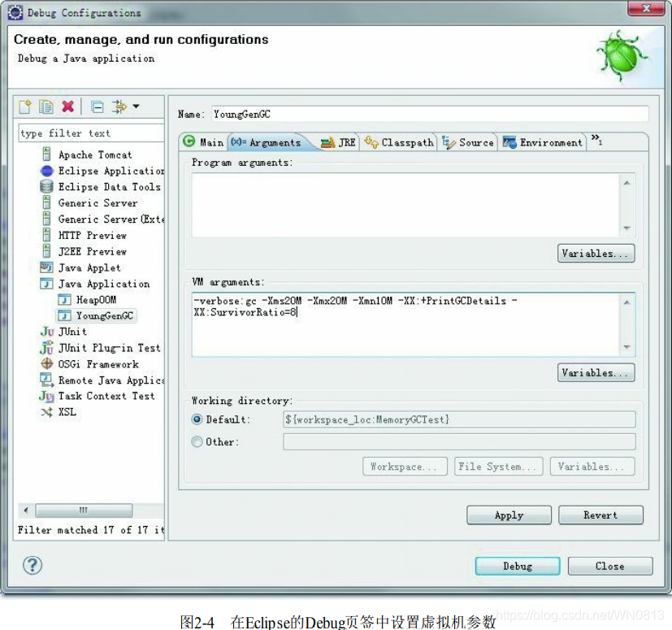This screenshot has height=630, width=672.
Task: Open HeapOOM launch configuration
Action: (96, 300)
